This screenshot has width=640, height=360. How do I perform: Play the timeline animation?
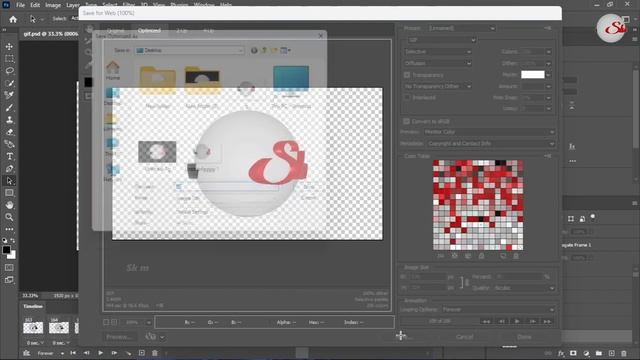[100, 353]
